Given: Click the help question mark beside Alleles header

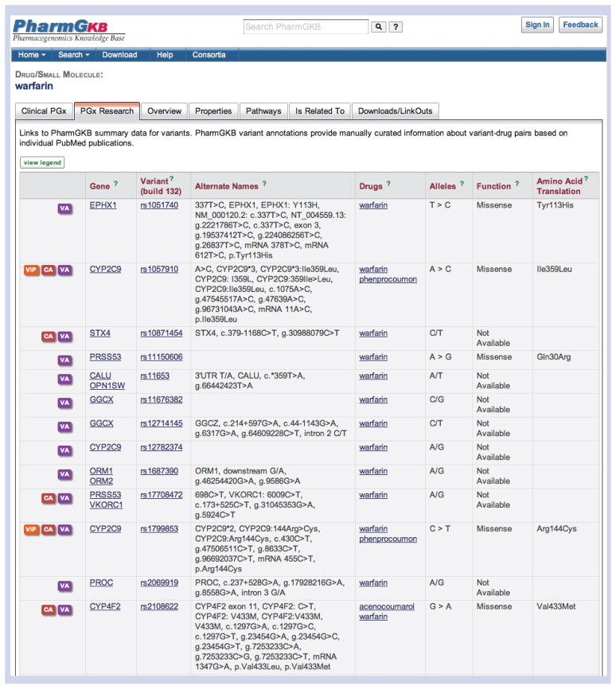Looking at the screenshot, I should [x=462, y=183].
